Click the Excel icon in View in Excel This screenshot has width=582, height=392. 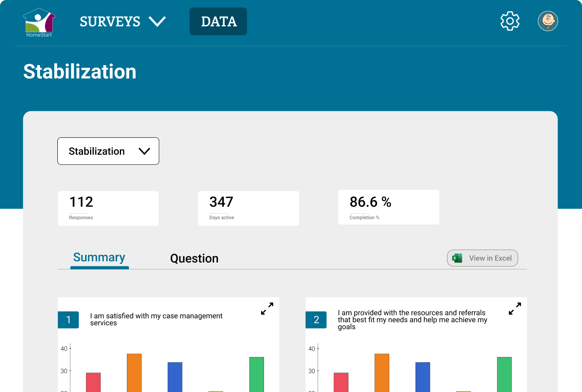click(457, 258)
